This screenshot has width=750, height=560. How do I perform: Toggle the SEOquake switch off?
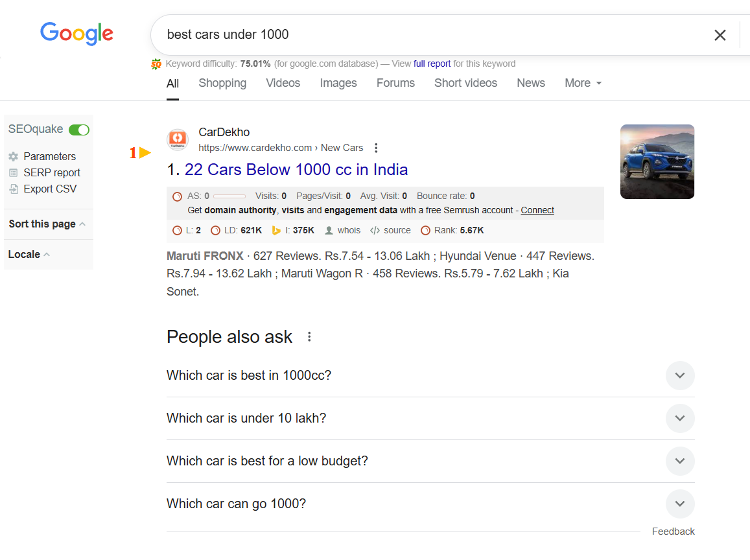[79, 130]
